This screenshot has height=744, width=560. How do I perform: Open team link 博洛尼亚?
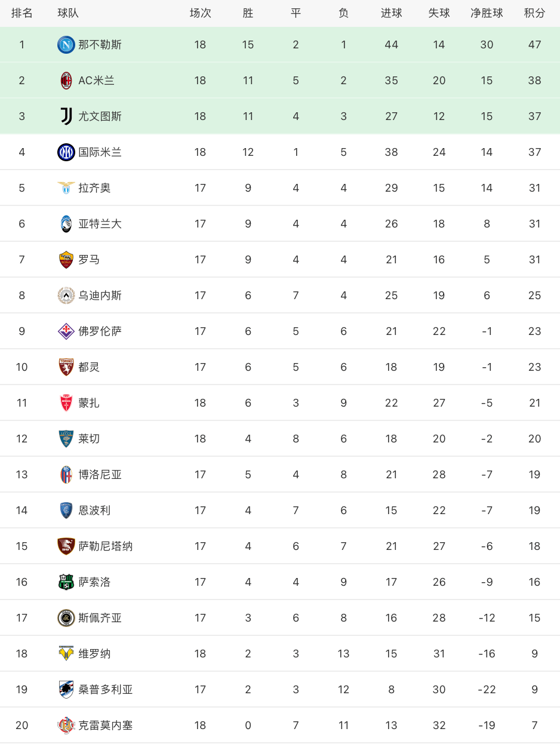point(100,475)
